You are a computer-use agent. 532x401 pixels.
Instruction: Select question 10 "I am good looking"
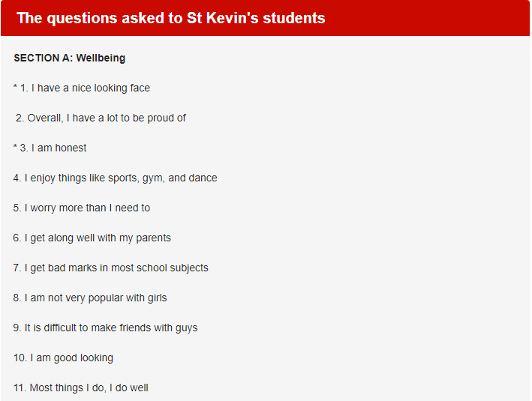(x=64, y=358)
